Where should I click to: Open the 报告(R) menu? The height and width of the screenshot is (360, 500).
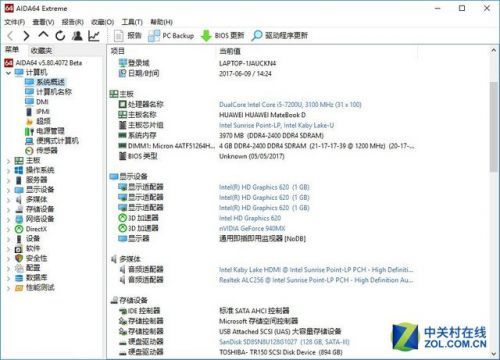[x=73, y=22]
